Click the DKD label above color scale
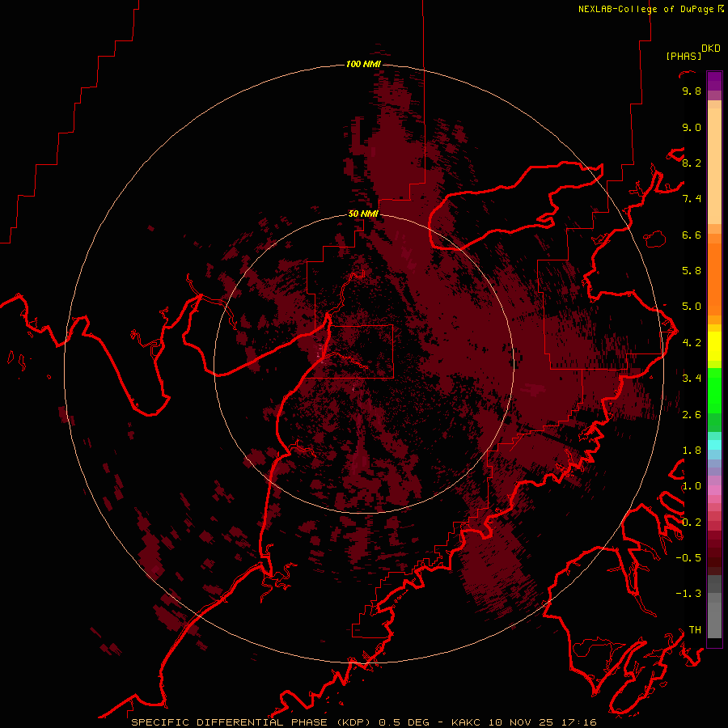 pyautogui.click(x=711, y=49)
